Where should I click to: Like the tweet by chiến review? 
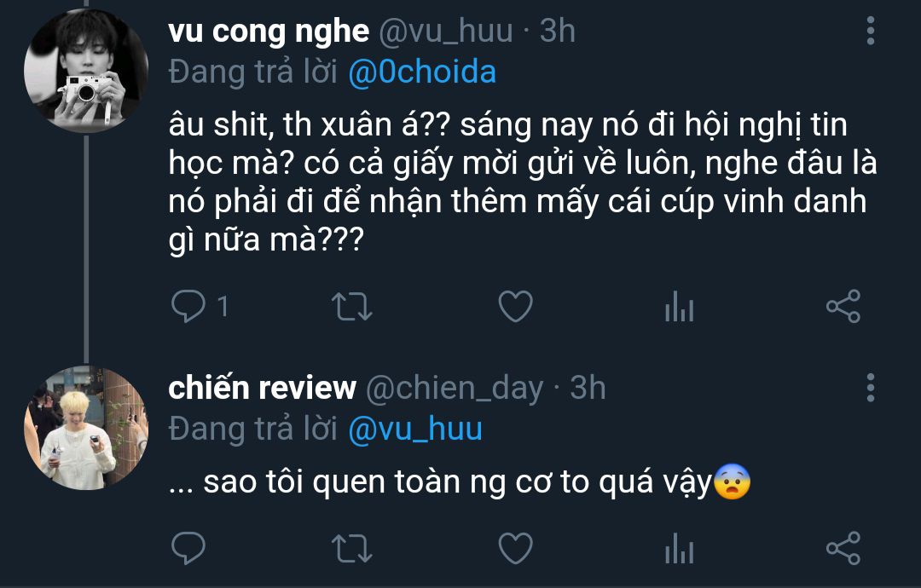515,547
